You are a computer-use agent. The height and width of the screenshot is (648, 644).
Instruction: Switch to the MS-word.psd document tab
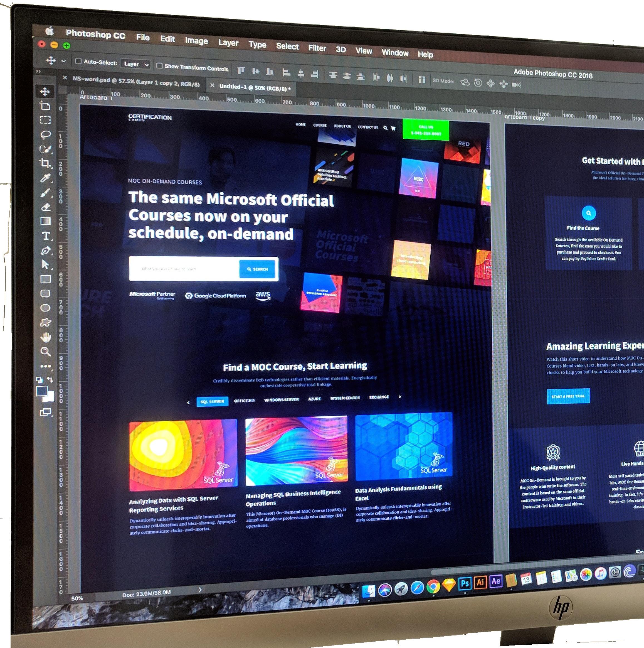tap(136, 81)
